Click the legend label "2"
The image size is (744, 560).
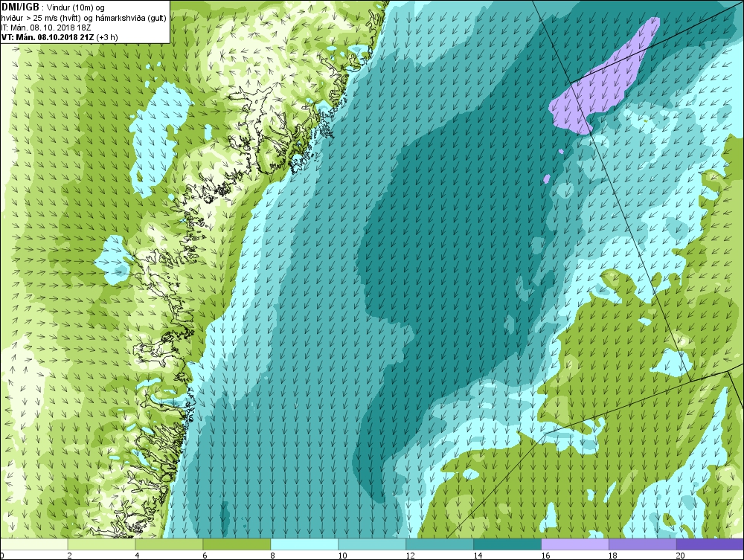tap(70, 556)
